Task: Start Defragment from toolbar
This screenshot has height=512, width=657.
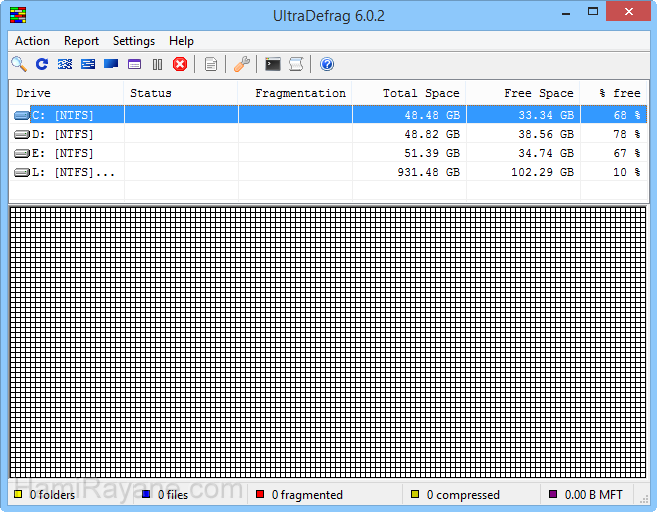Action: click(x=65, y=64)
